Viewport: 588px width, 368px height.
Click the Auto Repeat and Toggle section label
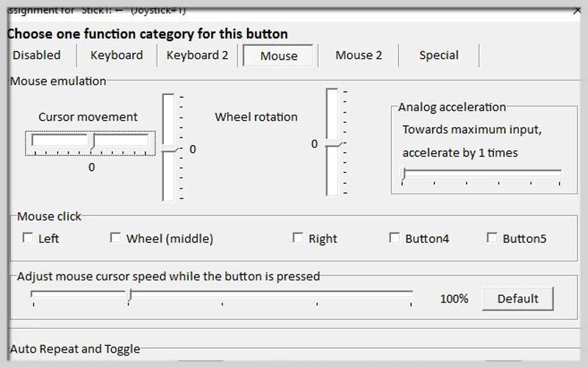coord(75,349)
